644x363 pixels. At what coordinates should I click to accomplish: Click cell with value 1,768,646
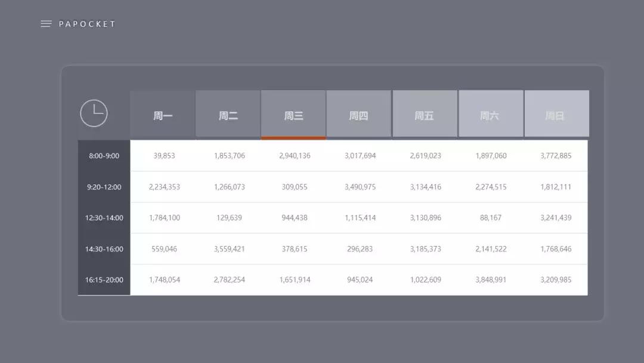pos(556,249)
